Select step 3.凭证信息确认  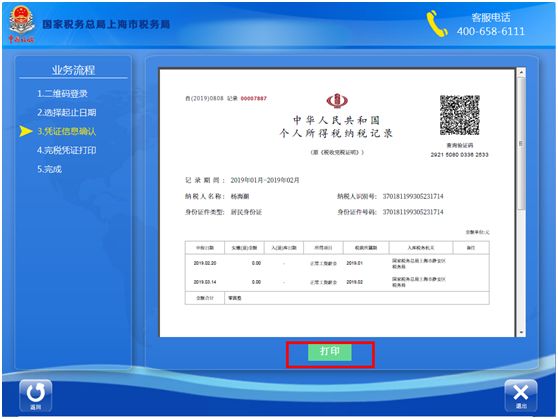point(67,131)
